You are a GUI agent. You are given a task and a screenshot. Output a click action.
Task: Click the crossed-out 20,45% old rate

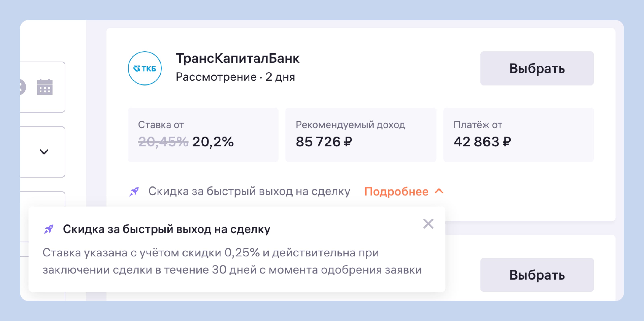point(163,142)
